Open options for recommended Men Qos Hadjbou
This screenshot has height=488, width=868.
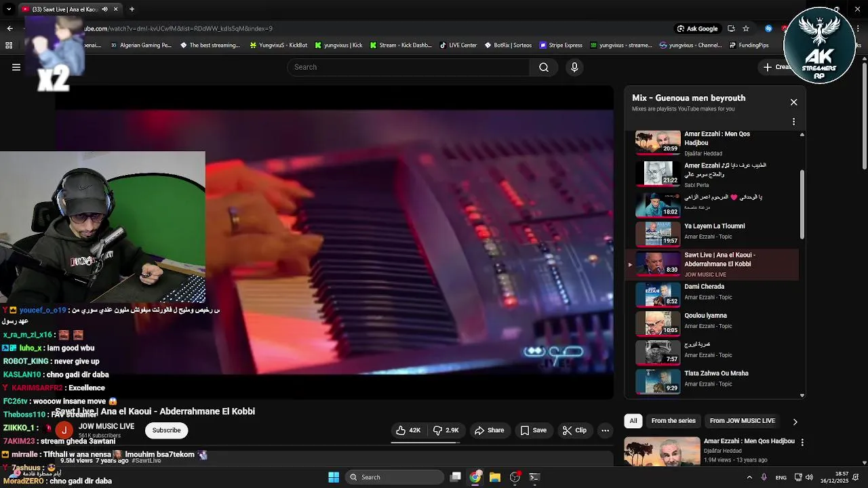pyautogui.click(x=802, y=442)
